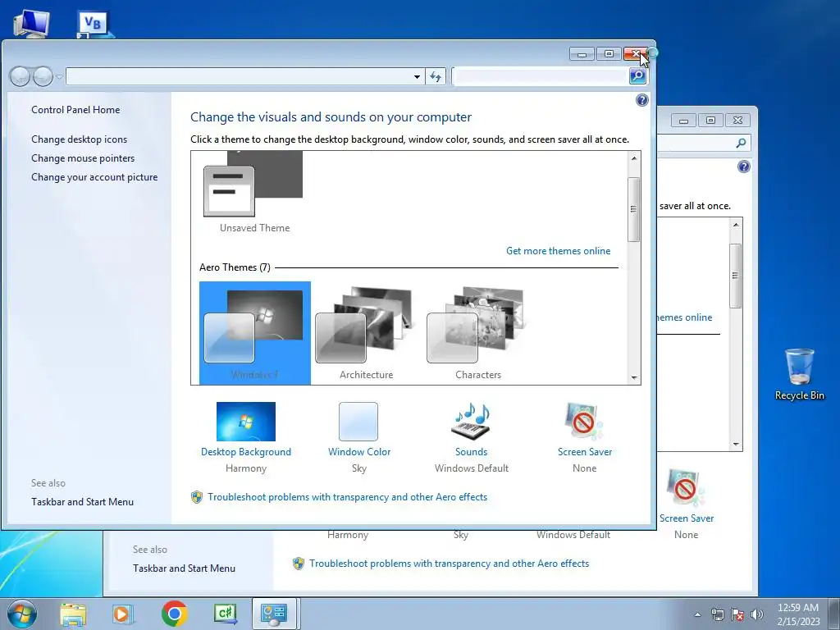Image resolution: width=840 pixels, height=630 pixels.
Task: Open the C# application taskbar icon
Action: (225, 614)
